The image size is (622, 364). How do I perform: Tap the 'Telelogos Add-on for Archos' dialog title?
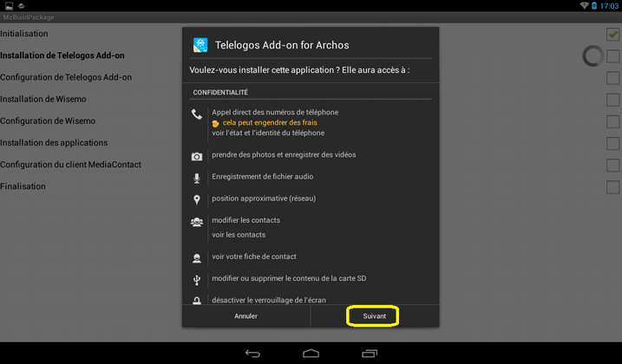click(x=282, y=45)
